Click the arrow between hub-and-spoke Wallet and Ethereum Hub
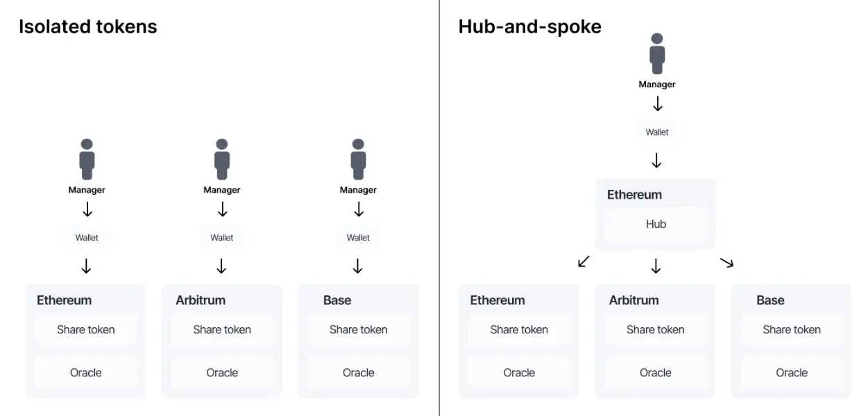This screenshot has height=418, width=868. (656, 161)
